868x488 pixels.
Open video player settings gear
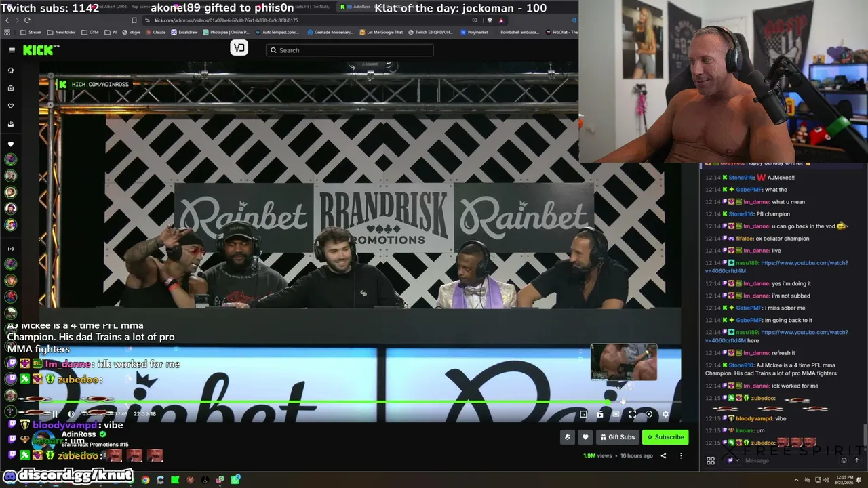click(665, 414)
